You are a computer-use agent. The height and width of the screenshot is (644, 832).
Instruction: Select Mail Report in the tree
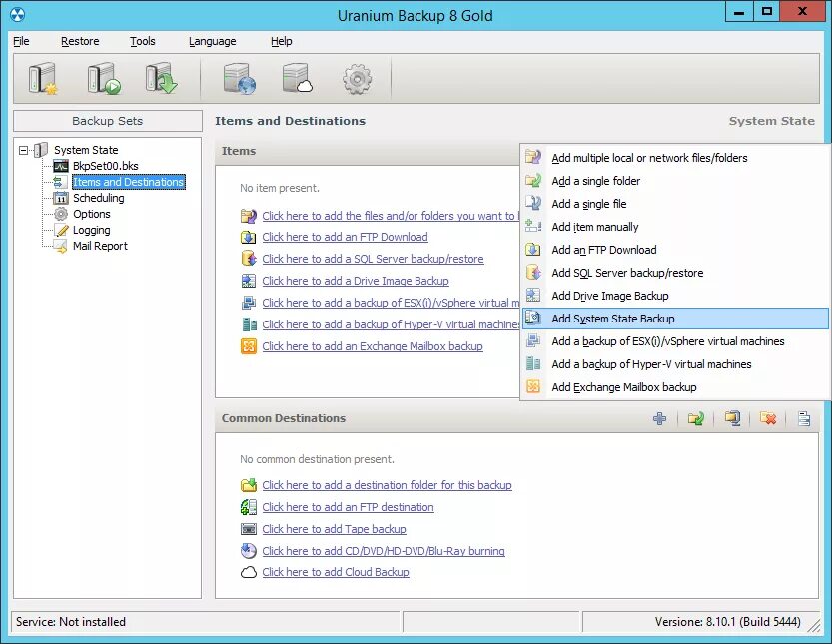click(100, 246)
